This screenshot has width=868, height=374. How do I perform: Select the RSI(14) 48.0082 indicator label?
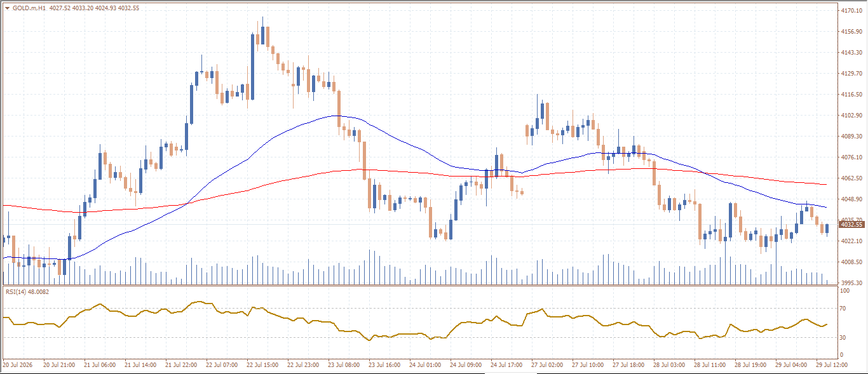tap(27, 291)
